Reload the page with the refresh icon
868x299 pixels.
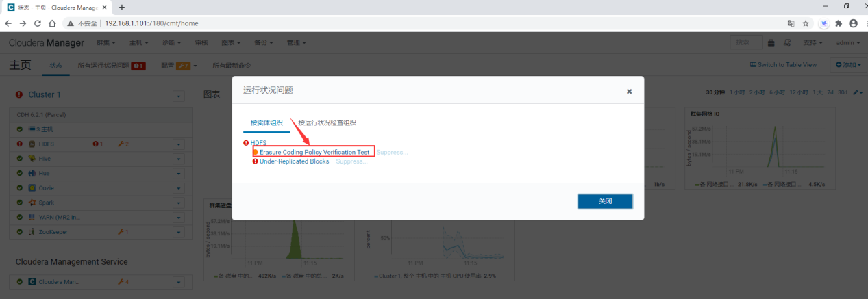(x=38, y=23)
